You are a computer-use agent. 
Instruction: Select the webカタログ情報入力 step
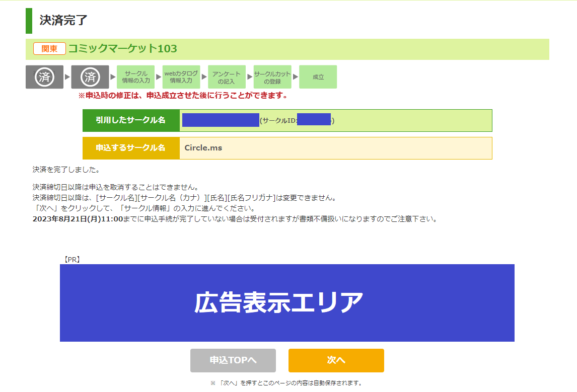click(x=181, y=77)
